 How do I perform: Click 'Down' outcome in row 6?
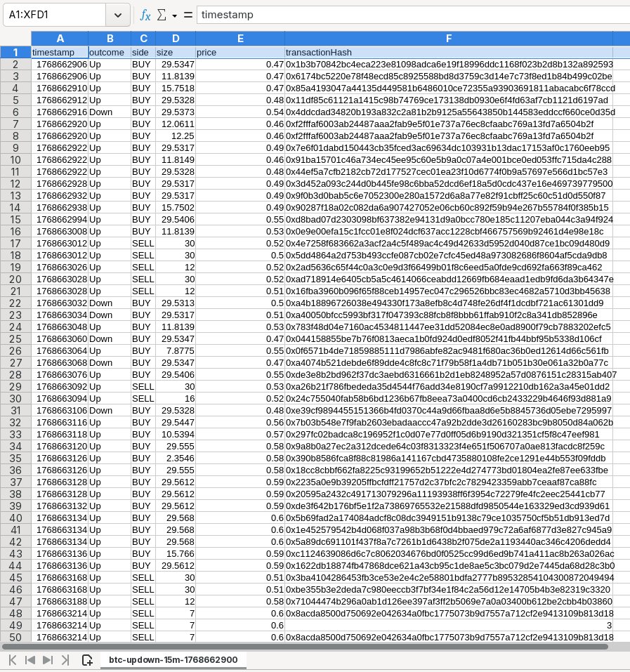tap(110, 112)
